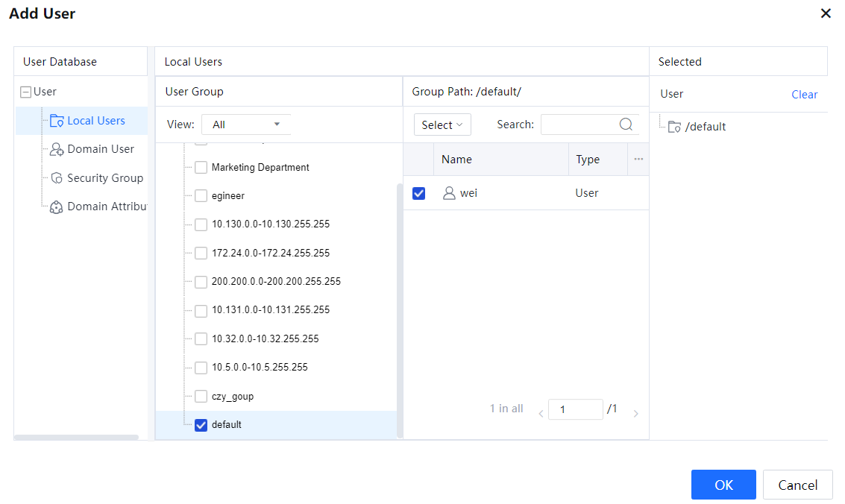Tick the czy_goup group checkbox
845x504 pixels.
(x=201, y=397)
